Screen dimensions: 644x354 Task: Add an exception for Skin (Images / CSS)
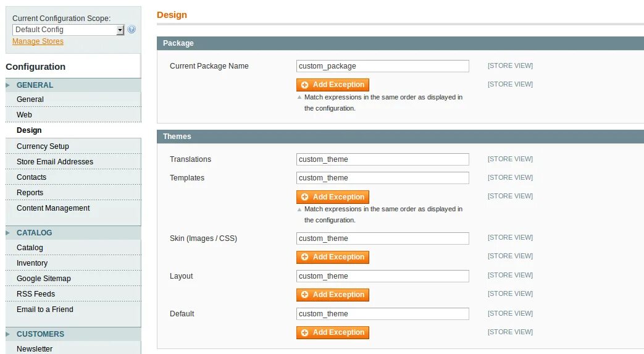tap(333, 257)
